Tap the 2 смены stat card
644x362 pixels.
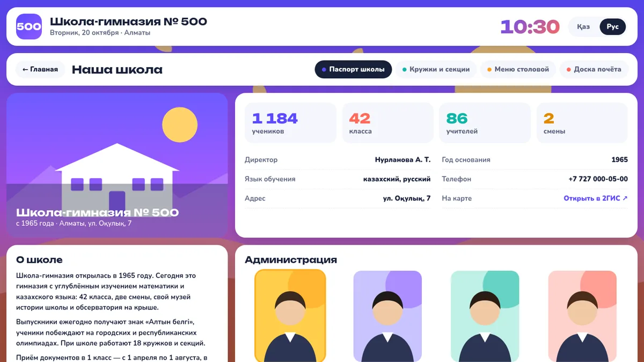(582, 123)
